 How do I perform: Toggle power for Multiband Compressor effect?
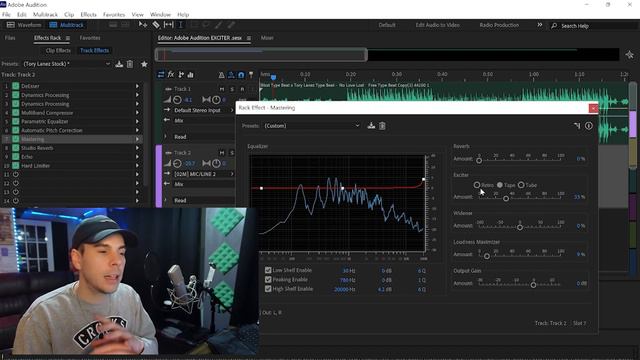point(16,113)
